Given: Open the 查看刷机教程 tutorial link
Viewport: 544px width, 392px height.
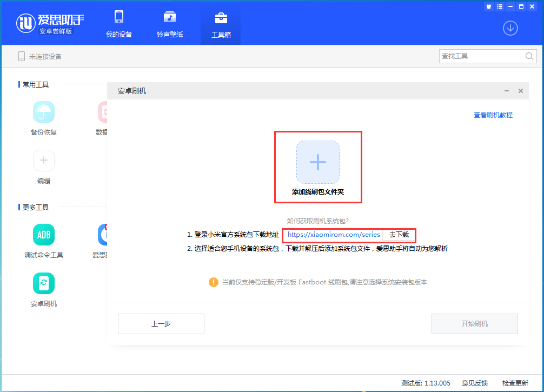Looking at the screenshot, I should pos(493,115).
